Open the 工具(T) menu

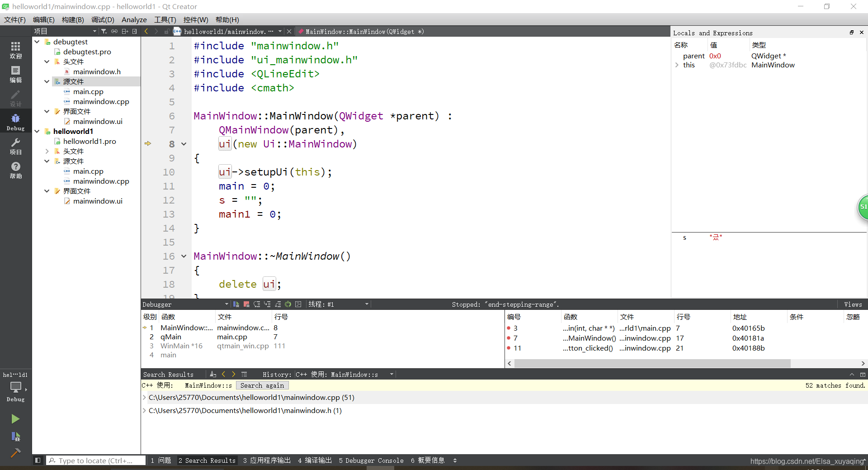tap(165, 19)
